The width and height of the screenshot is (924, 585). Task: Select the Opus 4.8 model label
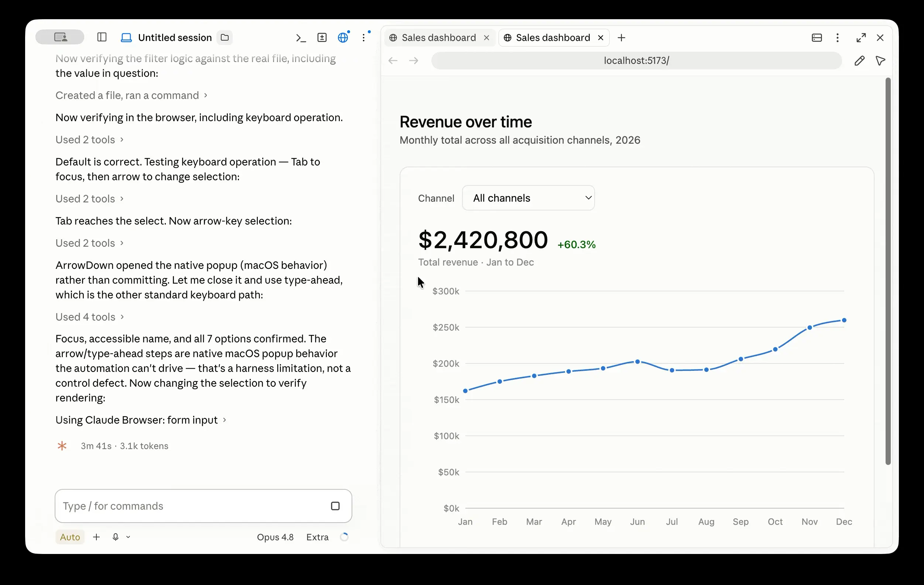click(275, 537)
